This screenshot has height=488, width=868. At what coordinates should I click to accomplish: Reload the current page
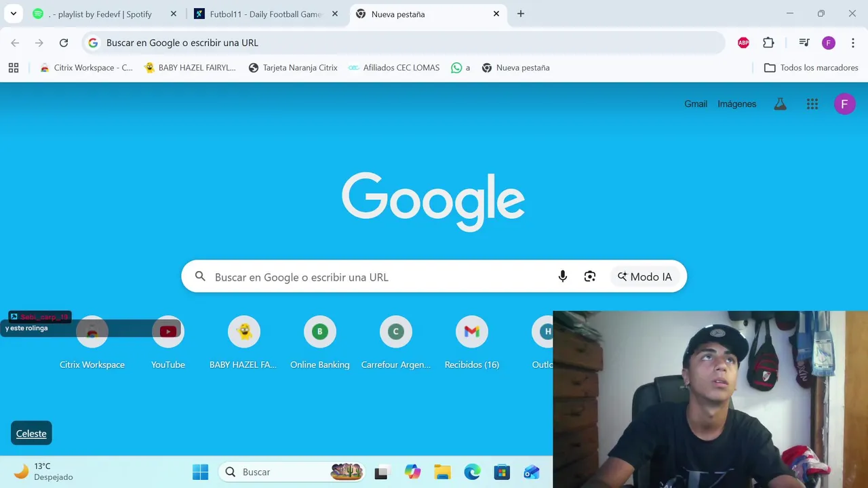pyautogui.click(x=64, y=43)
